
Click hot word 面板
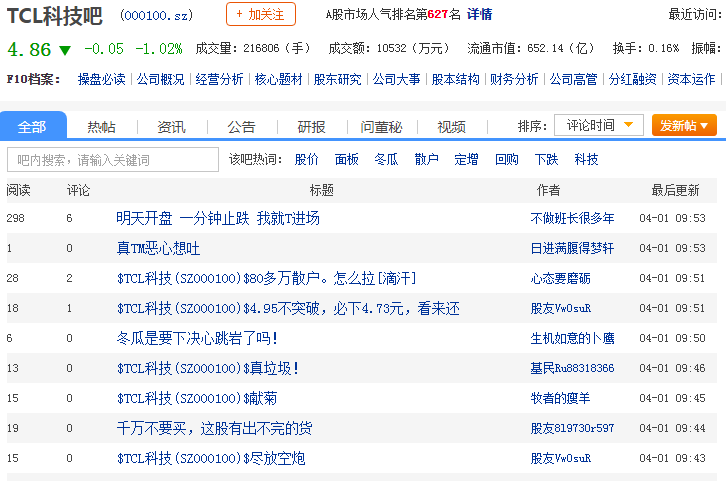(x=347, y=160)
